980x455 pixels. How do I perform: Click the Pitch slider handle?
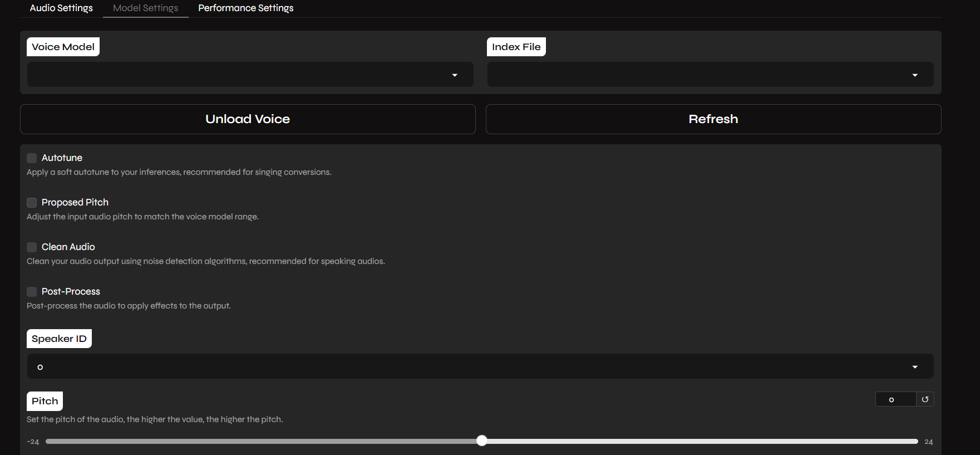[x=482, y=441]
